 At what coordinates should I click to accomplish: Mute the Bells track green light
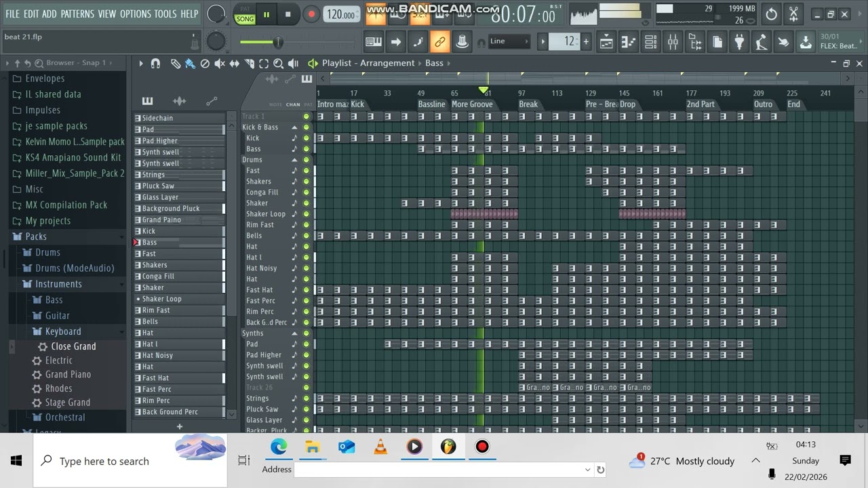pos(307,236)
